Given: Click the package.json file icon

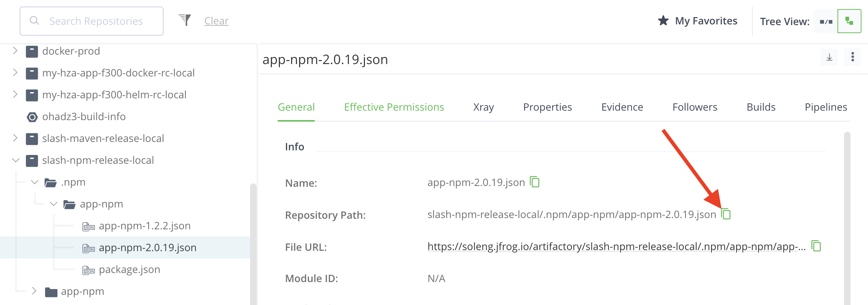Looking at the screenshot, I should point(89,271).
